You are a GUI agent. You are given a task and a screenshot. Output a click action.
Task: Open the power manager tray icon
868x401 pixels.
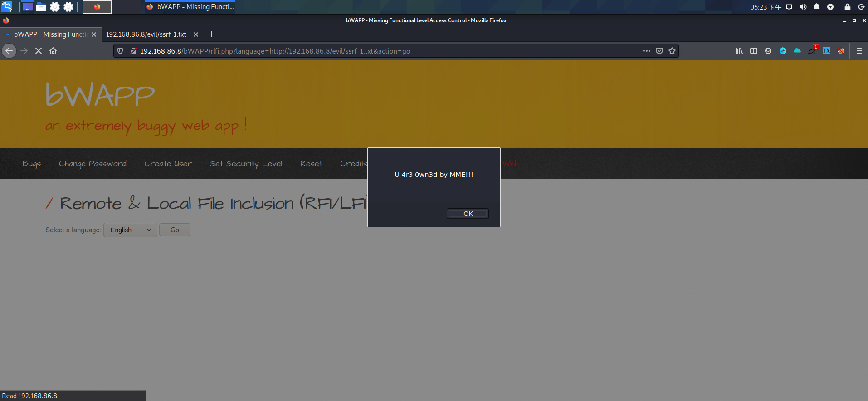[830, 7]
